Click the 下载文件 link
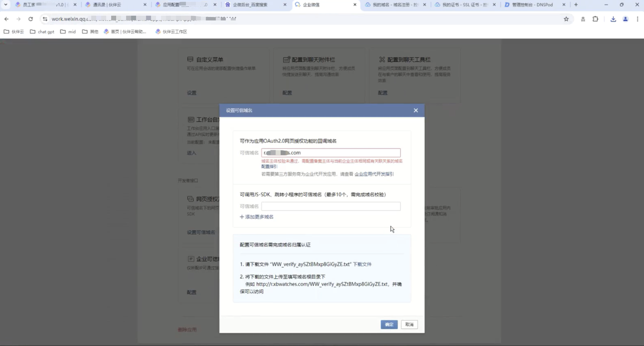 tap(362, 264)
